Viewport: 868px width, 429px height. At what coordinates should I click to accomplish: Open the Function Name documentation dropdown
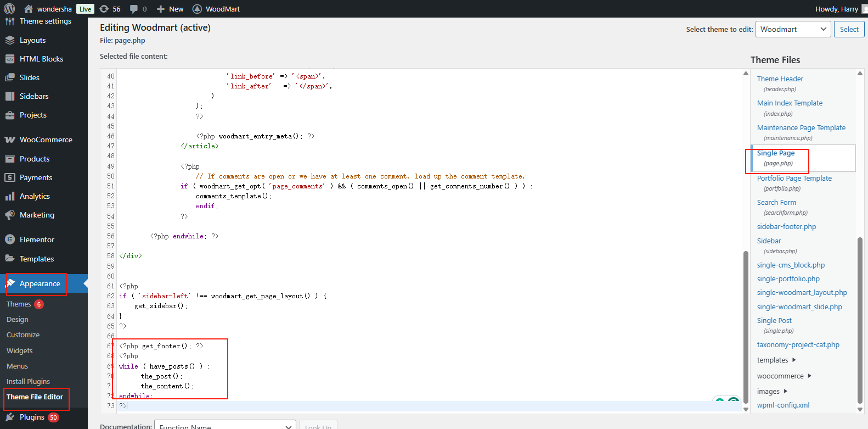click(225, 426)
